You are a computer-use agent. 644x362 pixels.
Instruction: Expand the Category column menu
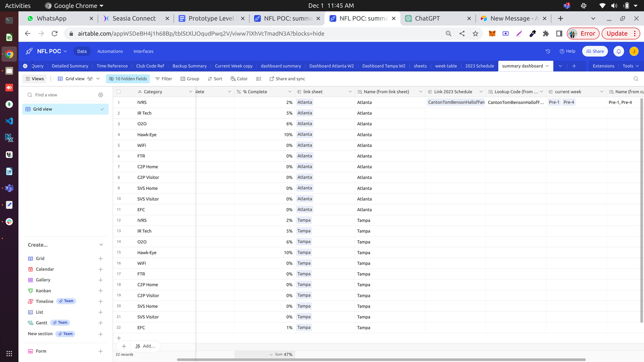(191, 92)
